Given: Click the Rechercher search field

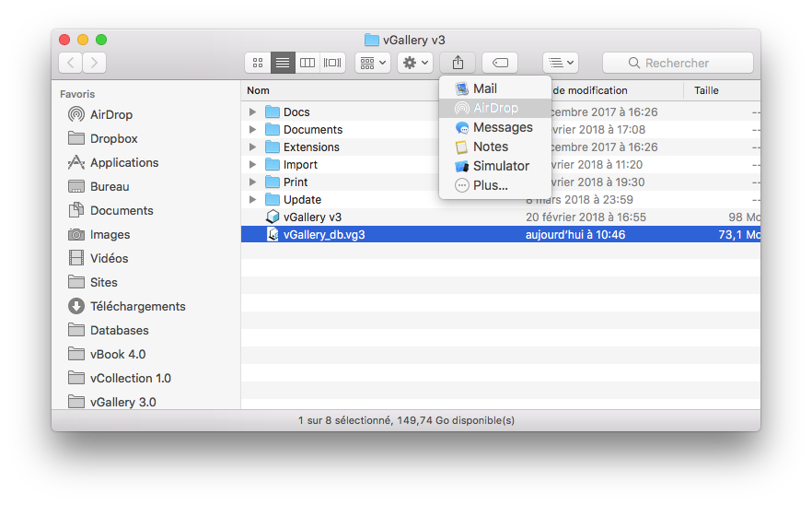Looking at the screenshot, I should click(x=678, y=63).
